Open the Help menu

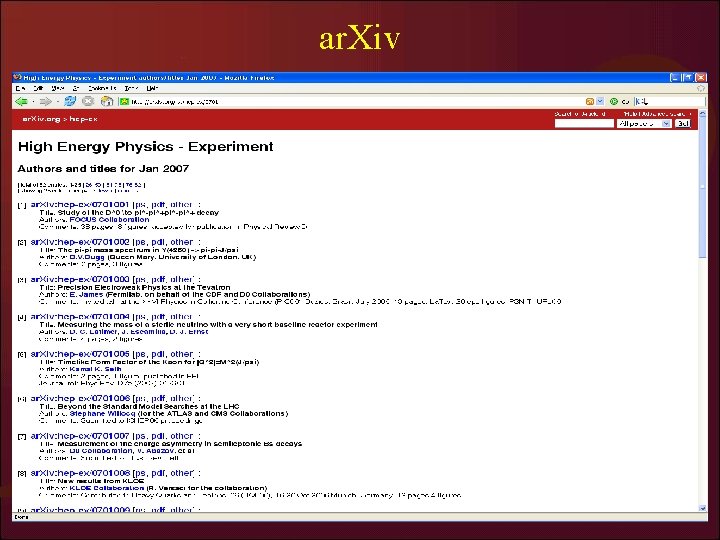pos(152,88)
